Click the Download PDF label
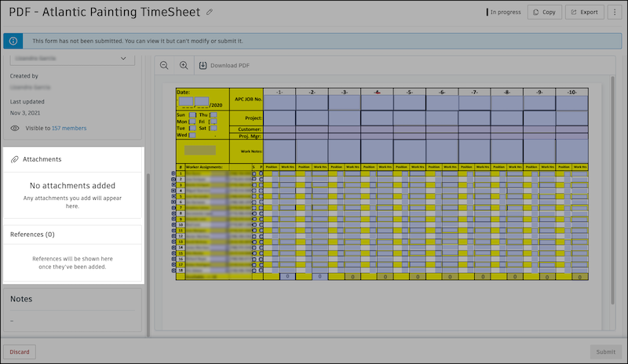 [230, 65]
